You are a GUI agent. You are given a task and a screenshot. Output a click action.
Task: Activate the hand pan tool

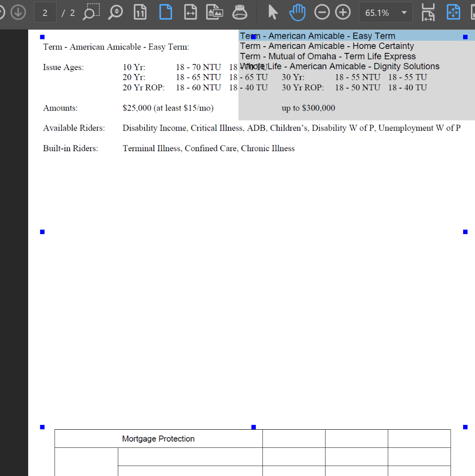(297, 12)
